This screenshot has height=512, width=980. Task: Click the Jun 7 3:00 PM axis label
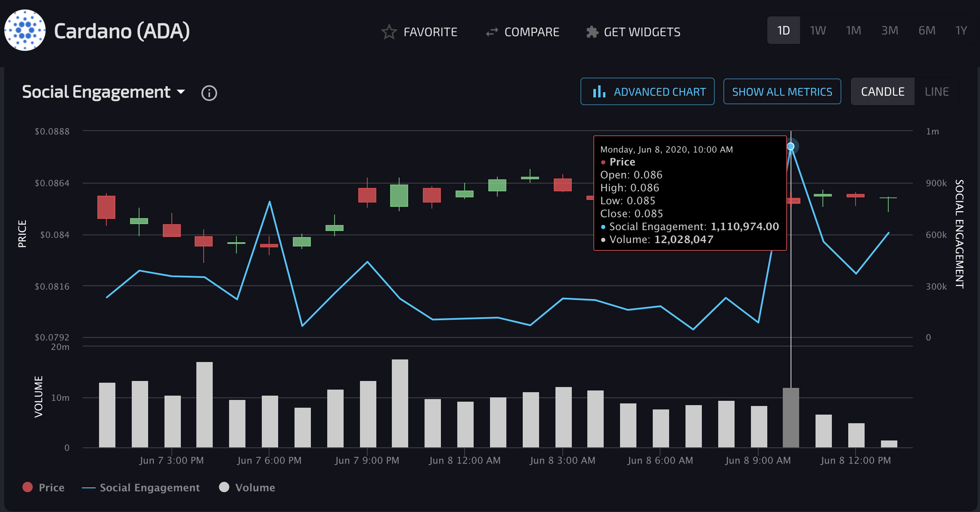click(x=172, y=460)
